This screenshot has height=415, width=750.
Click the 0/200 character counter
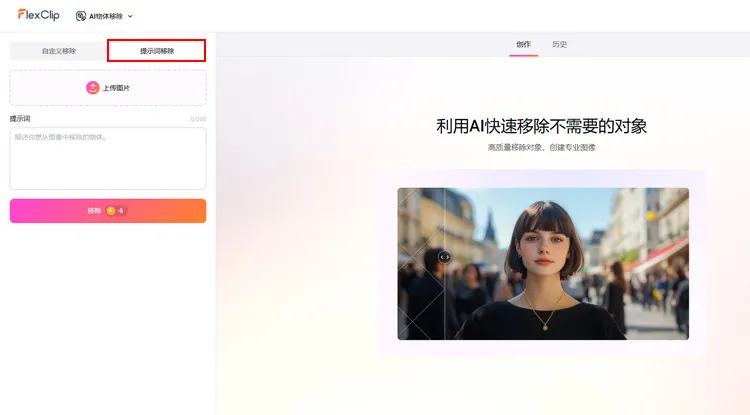pos(198,119)
